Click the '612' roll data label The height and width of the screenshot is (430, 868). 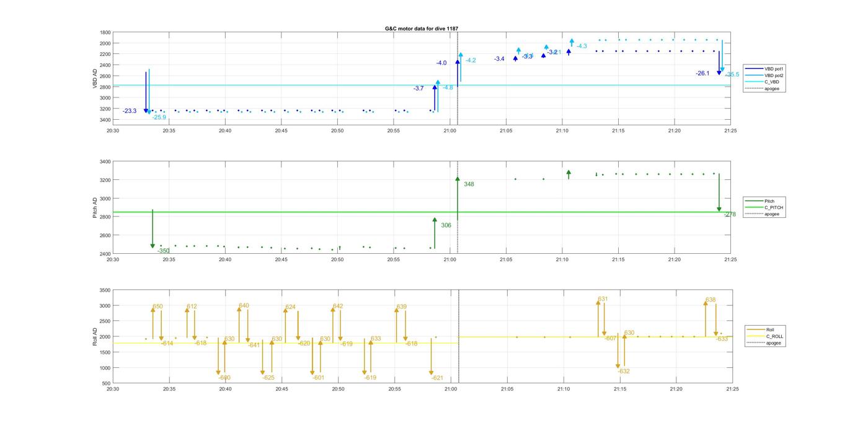[192, 307]
